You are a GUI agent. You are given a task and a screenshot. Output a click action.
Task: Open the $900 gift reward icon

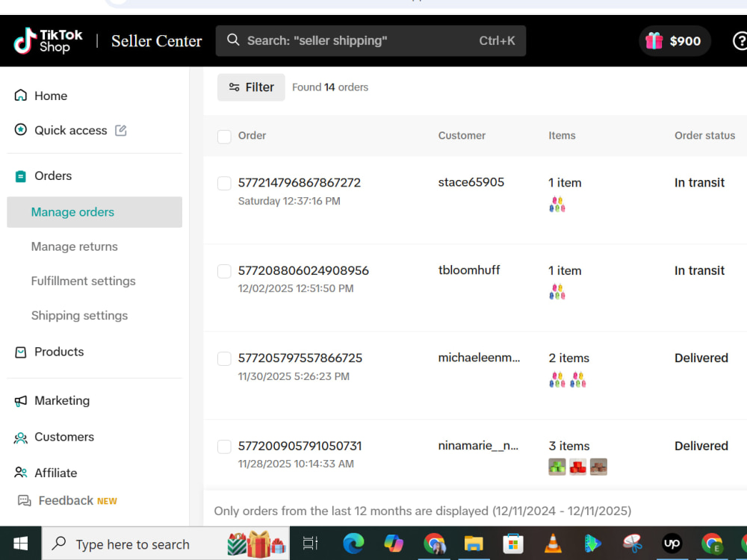[654, 41]
